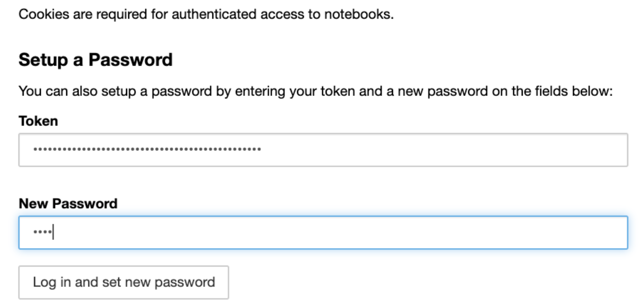This screenshot has width=644, height=308.
Task: Click the New Password field label
Action: (x=68, y=204)
